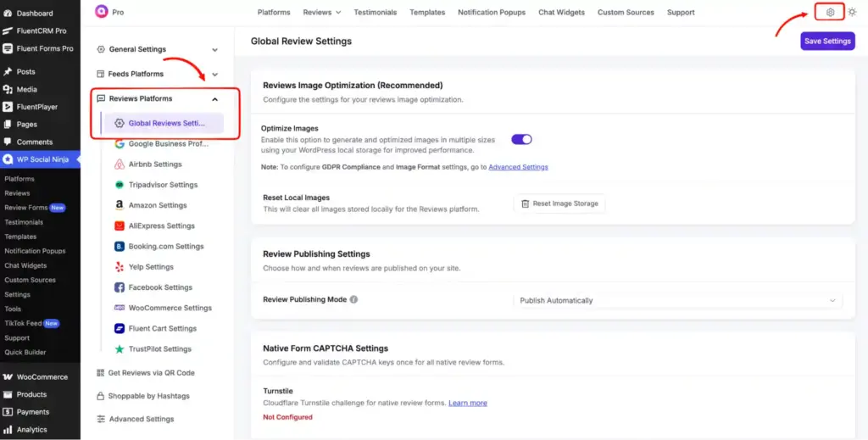Open Platforms in the top navigation
Screen dimensions: 868x440
click(274, 12)
